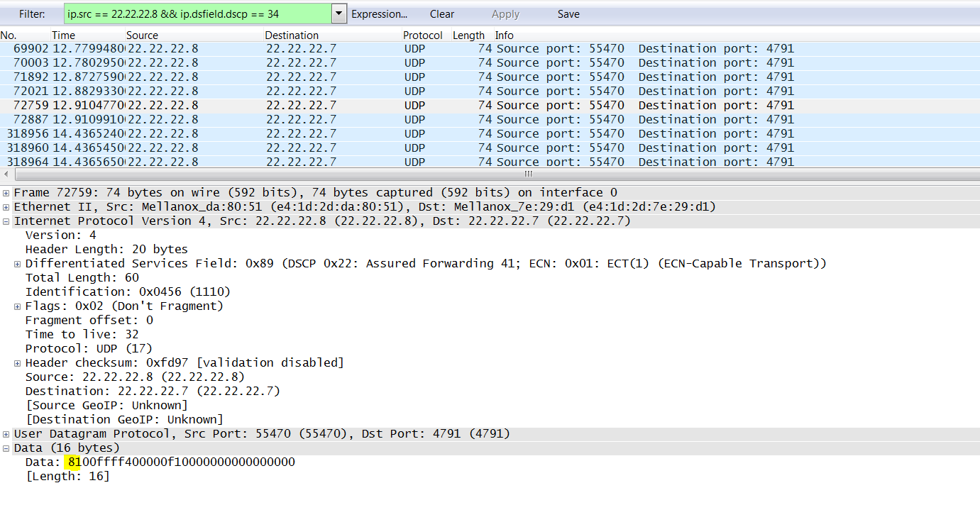Select the Protocol: UDP (17) field

[89, 349]
